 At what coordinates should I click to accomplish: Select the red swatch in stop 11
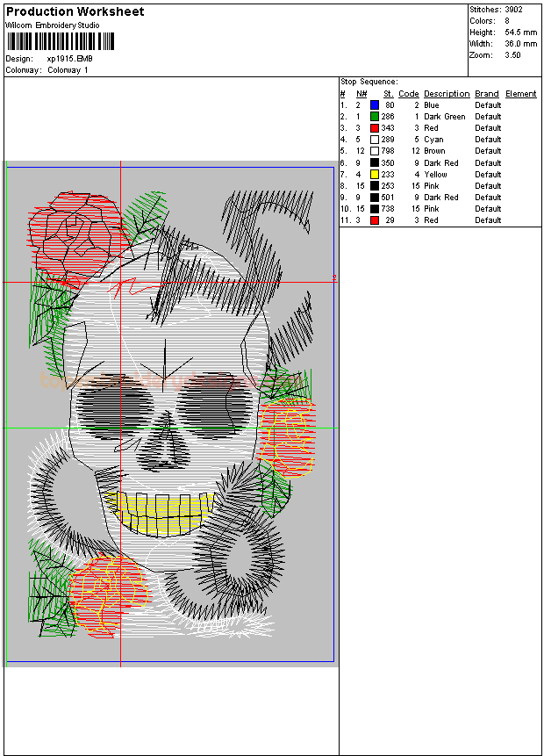click(375, 220)
